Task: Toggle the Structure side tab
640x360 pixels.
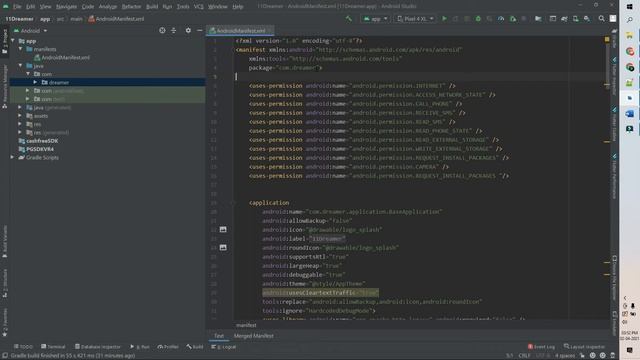Action: (4, 283)
